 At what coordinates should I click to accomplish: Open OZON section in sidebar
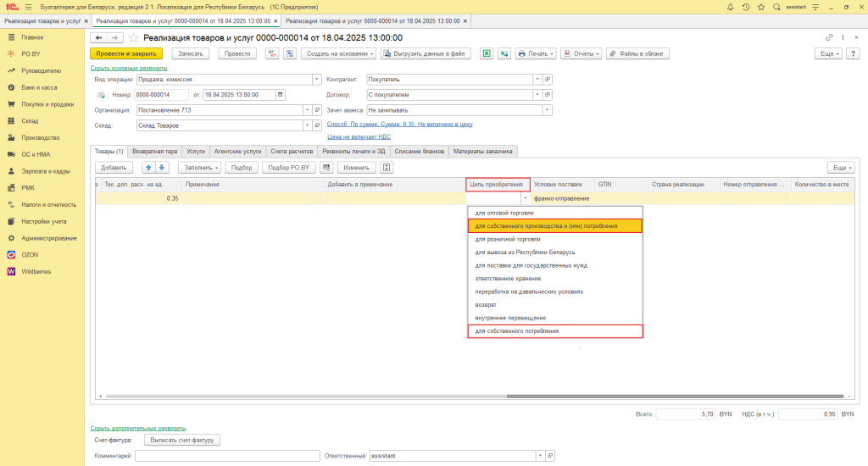click(x=30, y=254)
